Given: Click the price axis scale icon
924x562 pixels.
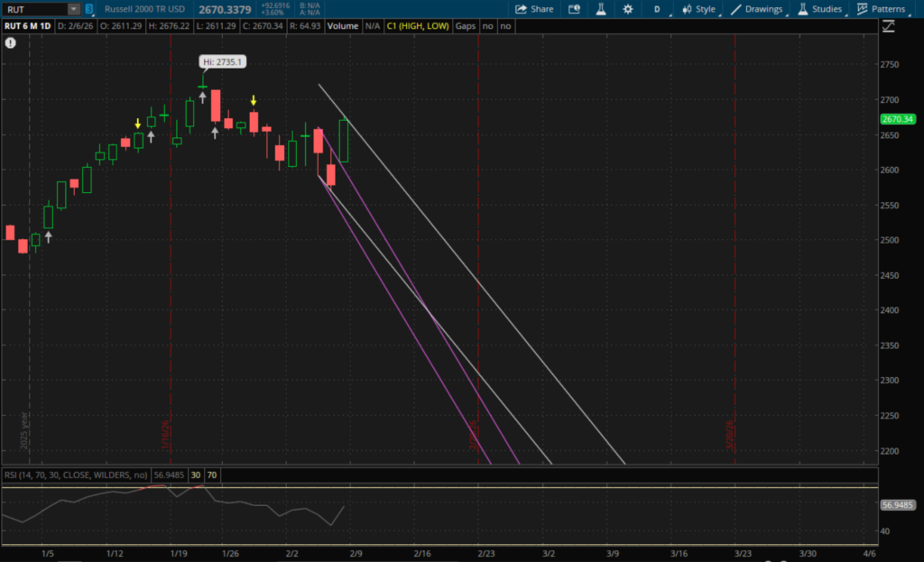Looking at the screenshot, I should point(889,26).
